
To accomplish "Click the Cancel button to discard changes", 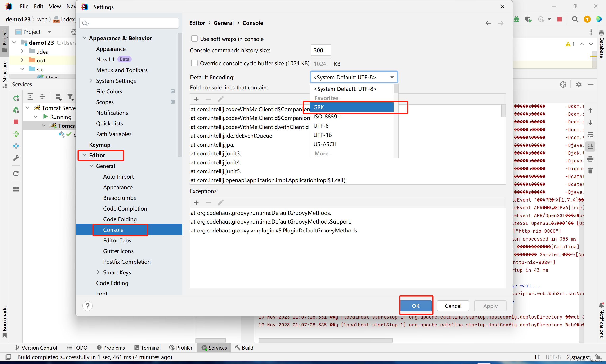I will [454, 306].
